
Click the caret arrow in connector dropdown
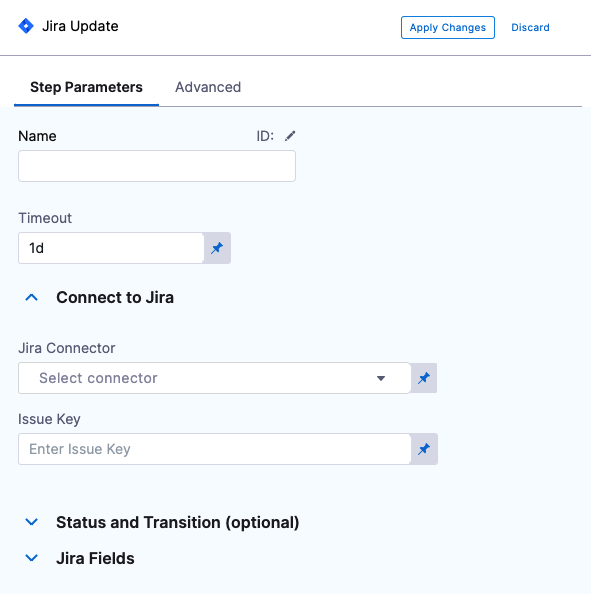[x=381, y=378]
